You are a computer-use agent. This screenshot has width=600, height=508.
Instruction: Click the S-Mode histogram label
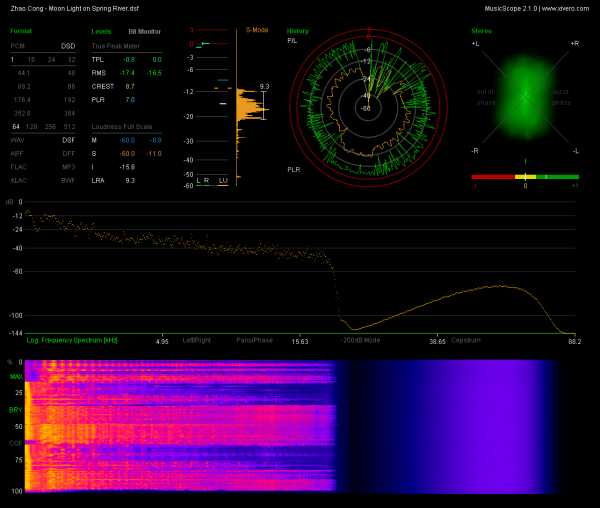pos(256,31)
